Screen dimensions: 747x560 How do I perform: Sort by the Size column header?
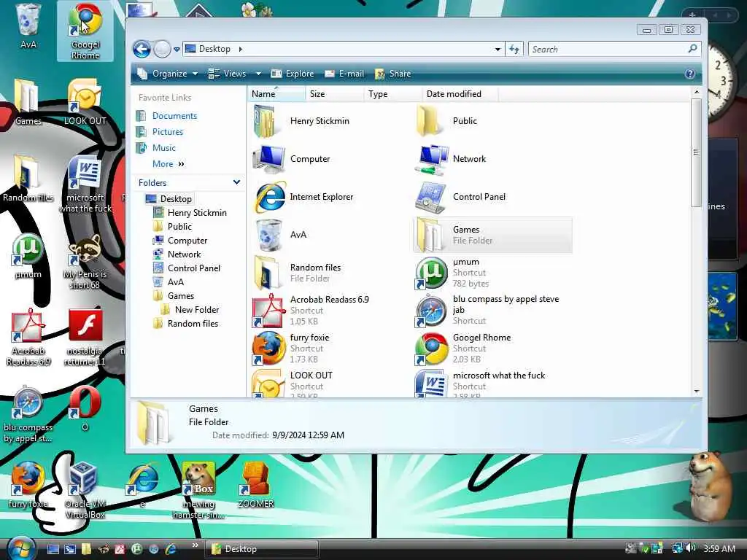pos(334,94)
